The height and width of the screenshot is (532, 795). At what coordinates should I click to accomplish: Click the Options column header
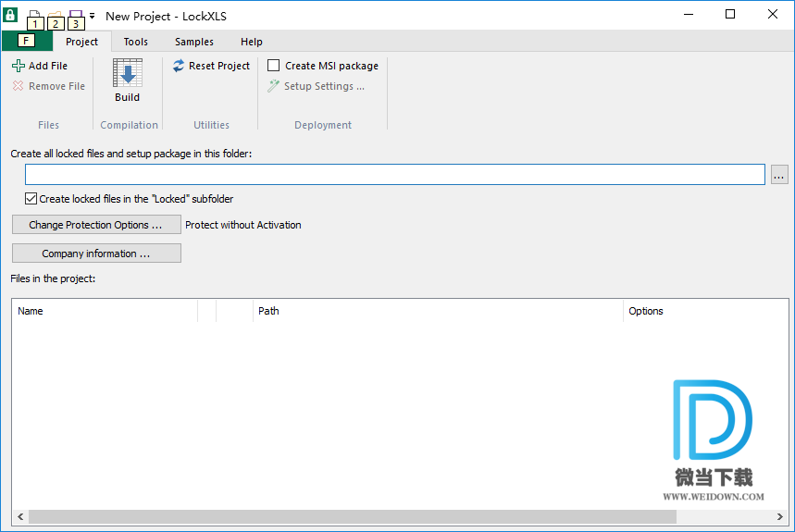pyautogui.click(x=706, y=311)
